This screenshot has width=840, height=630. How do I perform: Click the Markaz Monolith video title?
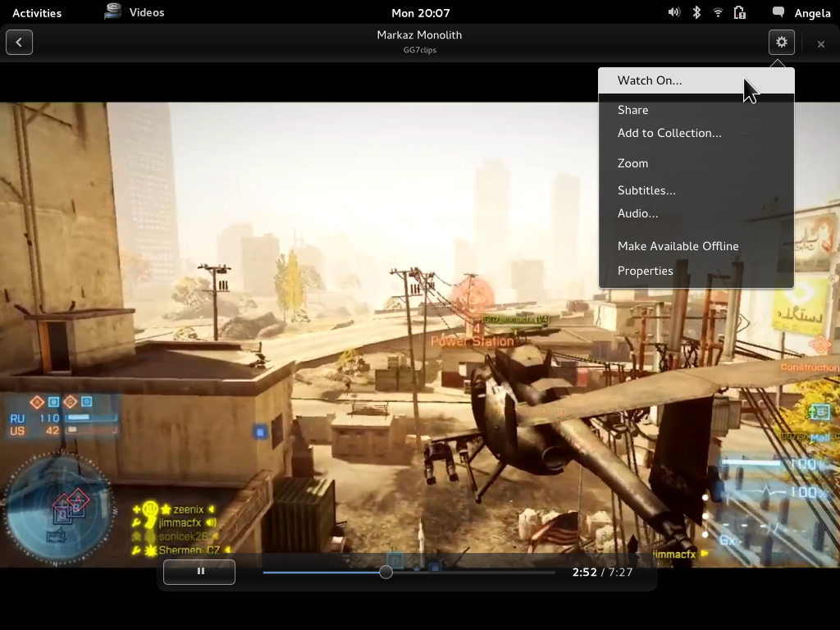click(x=419, y=34)
